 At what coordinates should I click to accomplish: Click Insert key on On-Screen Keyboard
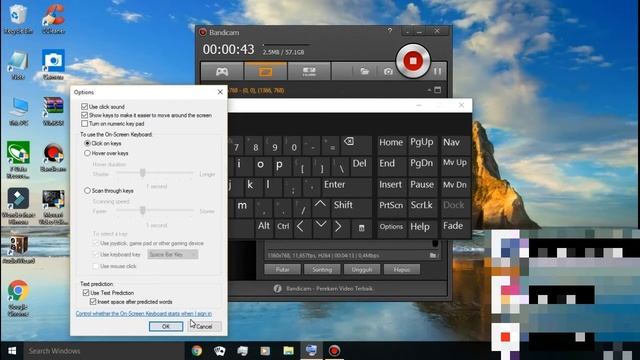tap(391, 187)
